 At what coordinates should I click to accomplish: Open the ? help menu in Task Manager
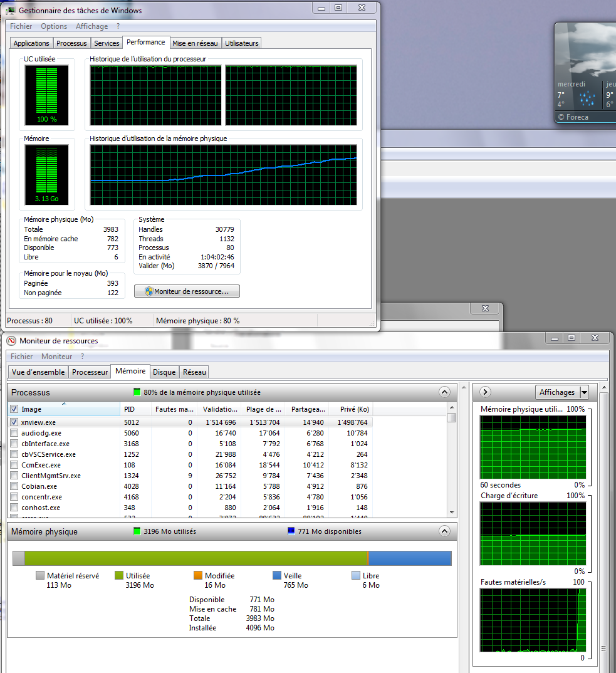(118, 26)
